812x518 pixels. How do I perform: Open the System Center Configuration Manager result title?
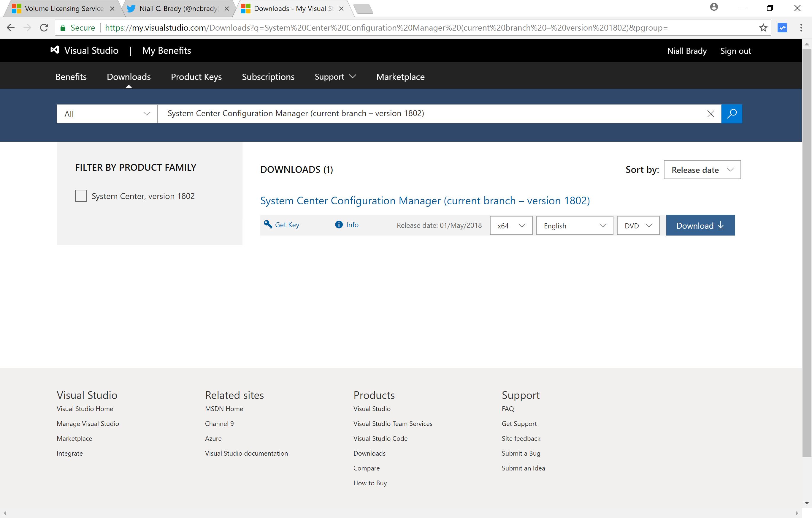click(425, 201)
